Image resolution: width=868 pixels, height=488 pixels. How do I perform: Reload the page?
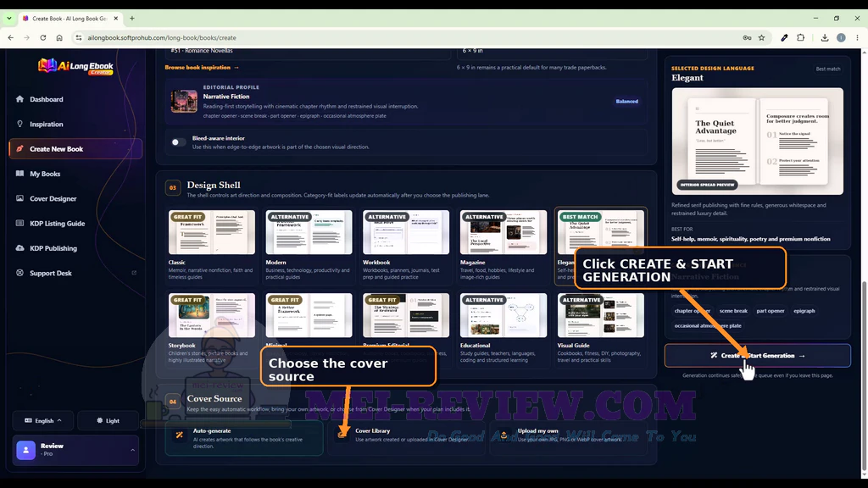click(x=42, y=37)
